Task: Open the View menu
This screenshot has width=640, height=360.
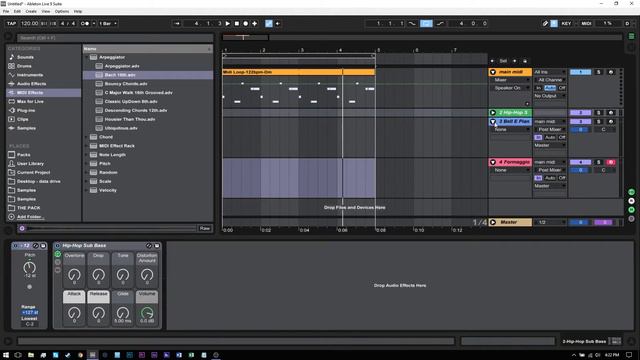Action: [x=46, y=11]
